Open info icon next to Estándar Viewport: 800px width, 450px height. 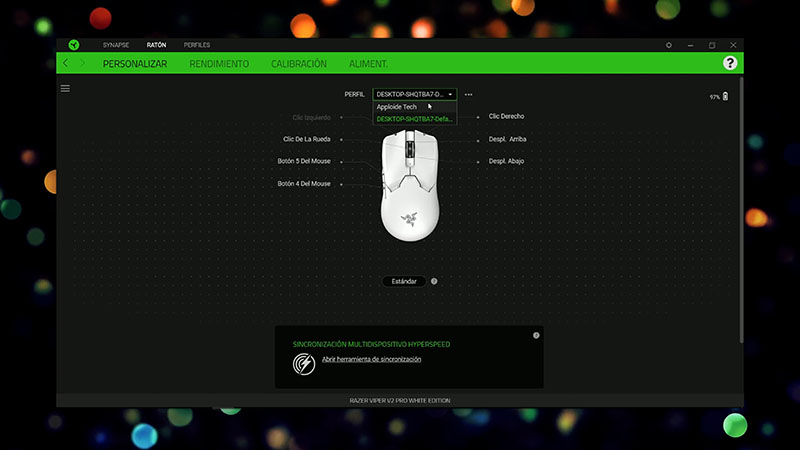[x=434, y=281]
